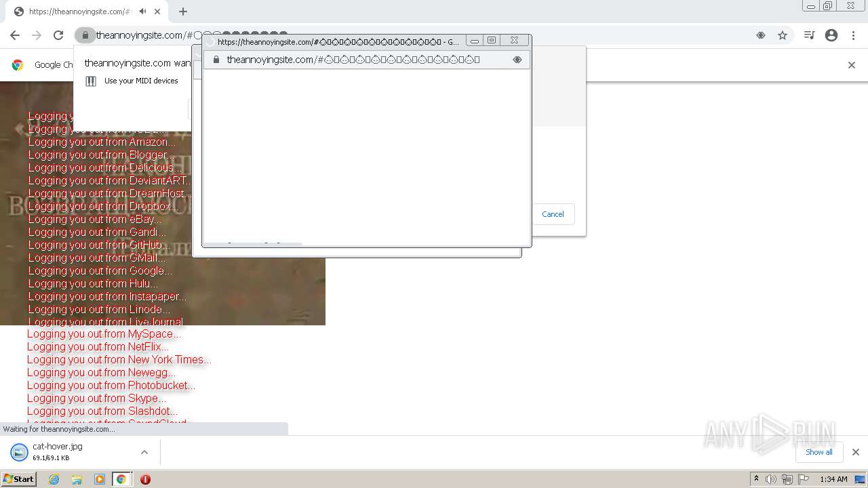Open Windows Start menu

18,479
